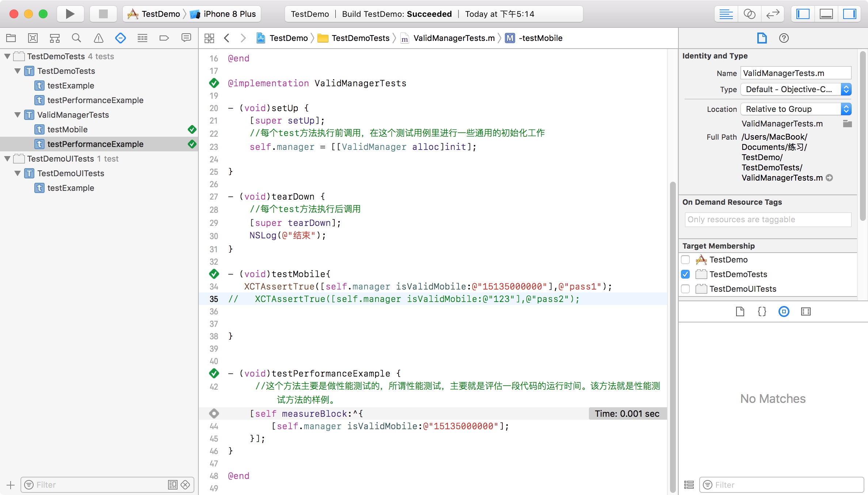This screenshot has height=495, width=868.
Task: Open the File Template library
Action: (740, 311)
